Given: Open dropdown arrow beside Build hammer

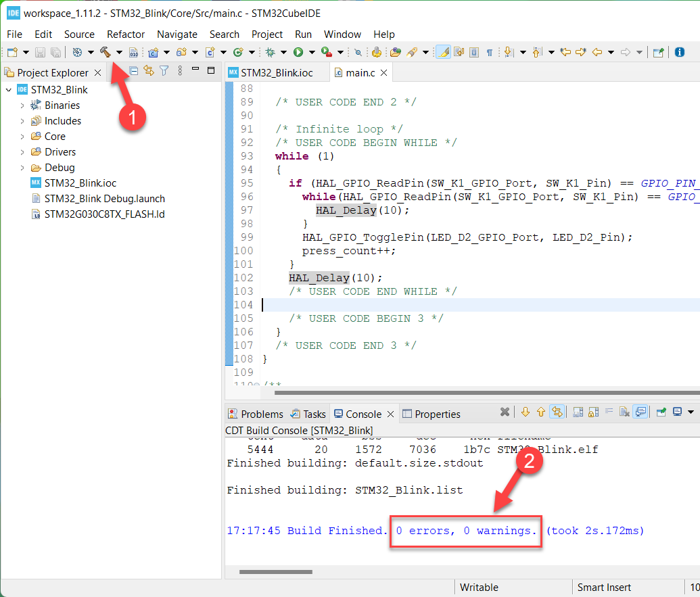Looking at the screenshot, I should (x=119, y=53).
